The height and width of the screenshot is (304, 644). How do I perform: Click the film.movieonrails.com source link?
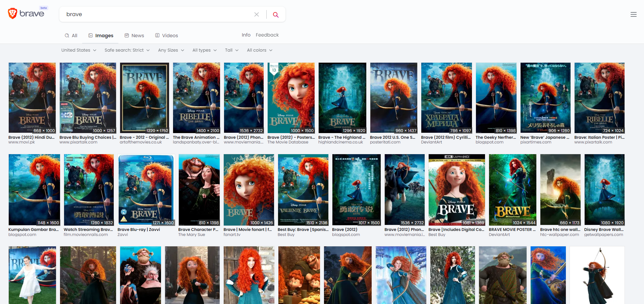pos(86,235)
